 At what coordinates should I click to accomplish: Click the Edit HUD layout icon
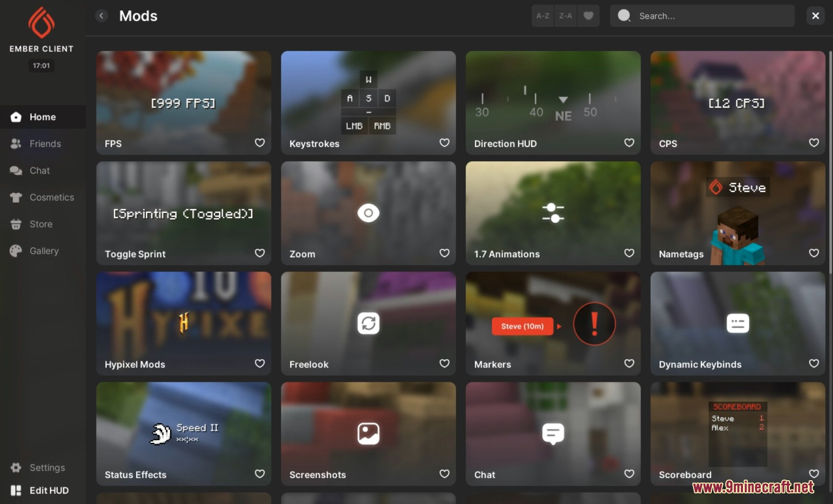[x=16, y=490]
